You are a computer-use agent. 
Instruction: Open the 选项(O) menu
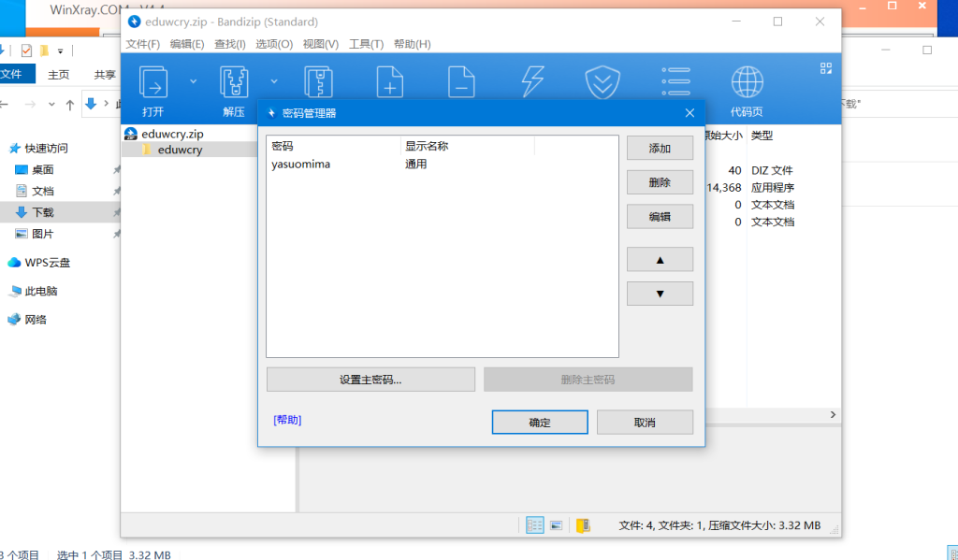[274, 44]
